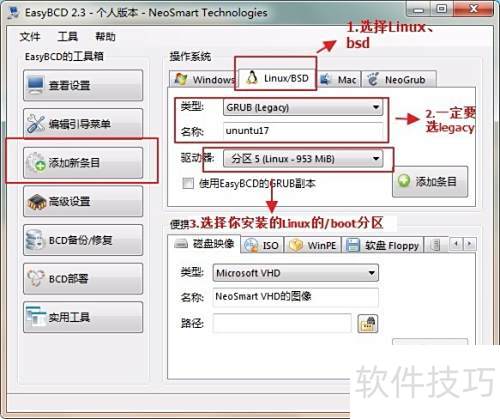Click the WinPE tab icon

click(x=295, y=245)
